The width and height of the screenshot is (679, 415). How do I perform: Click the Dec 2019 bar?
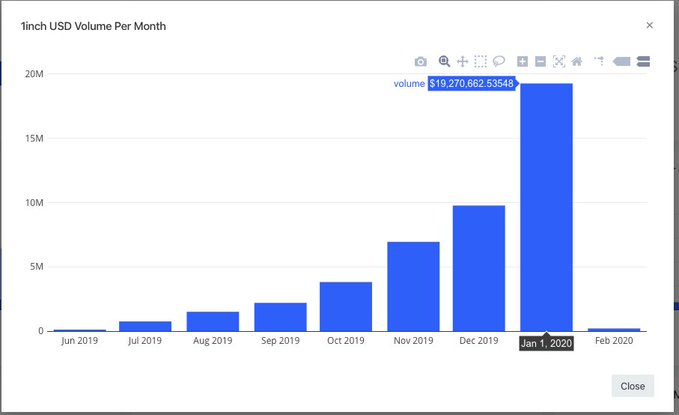[x=479, y=268]
